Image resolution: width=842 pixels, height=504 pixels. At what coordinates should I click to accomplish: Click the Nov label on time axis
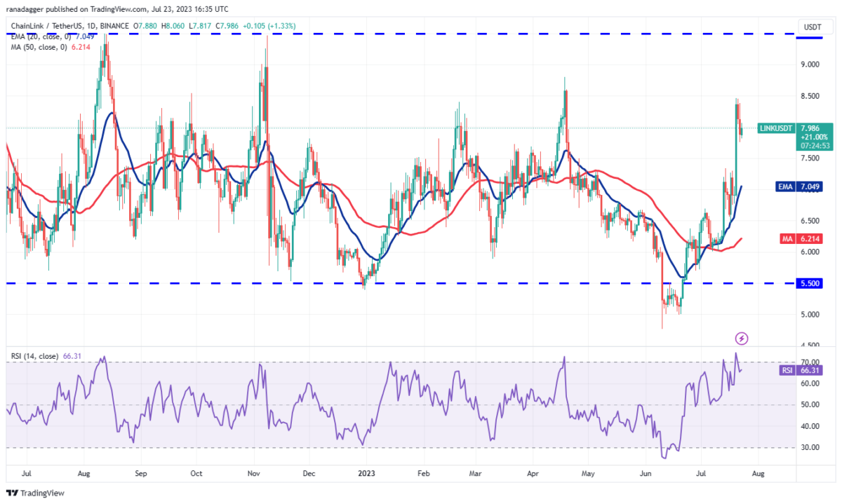254,473
